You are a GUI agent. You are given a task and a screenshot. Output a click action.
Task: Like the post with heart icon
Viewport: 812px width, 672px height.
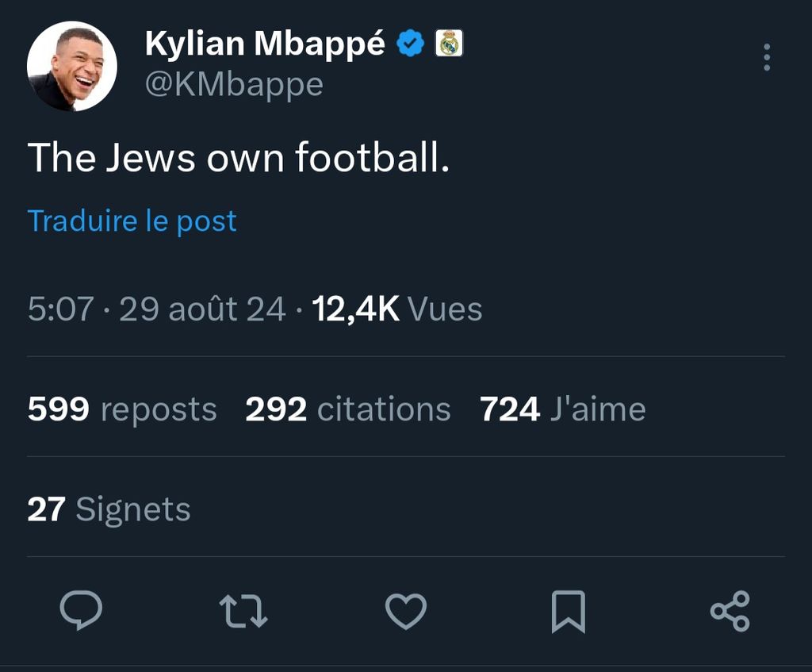point(406,612)
